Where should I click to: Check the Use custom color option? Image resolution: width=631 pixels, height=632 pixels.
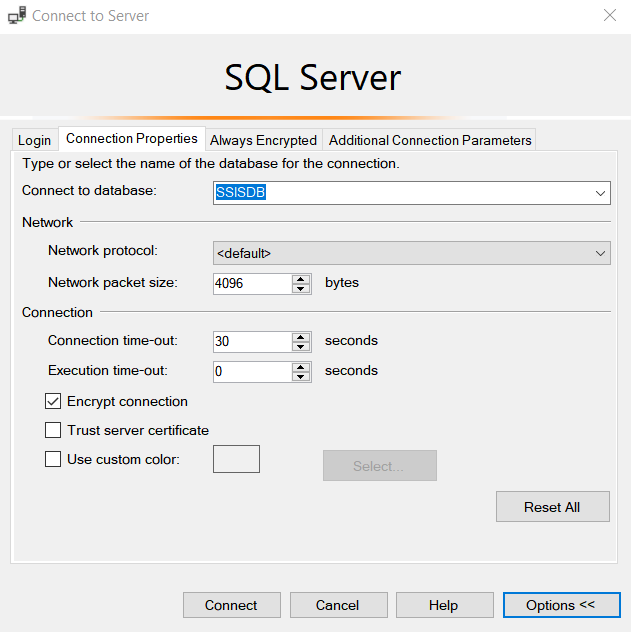click(x=53, y=460)
